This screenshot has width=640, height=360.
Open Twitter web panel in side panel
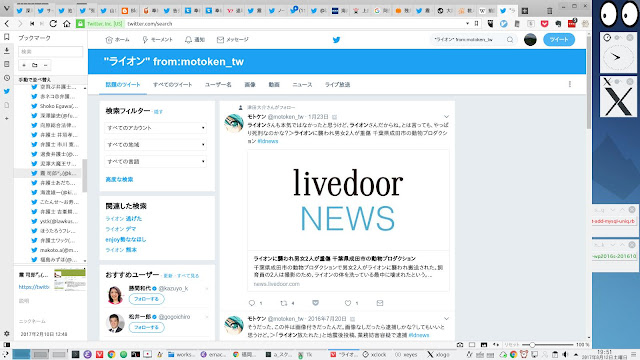(x=7, y=91)
